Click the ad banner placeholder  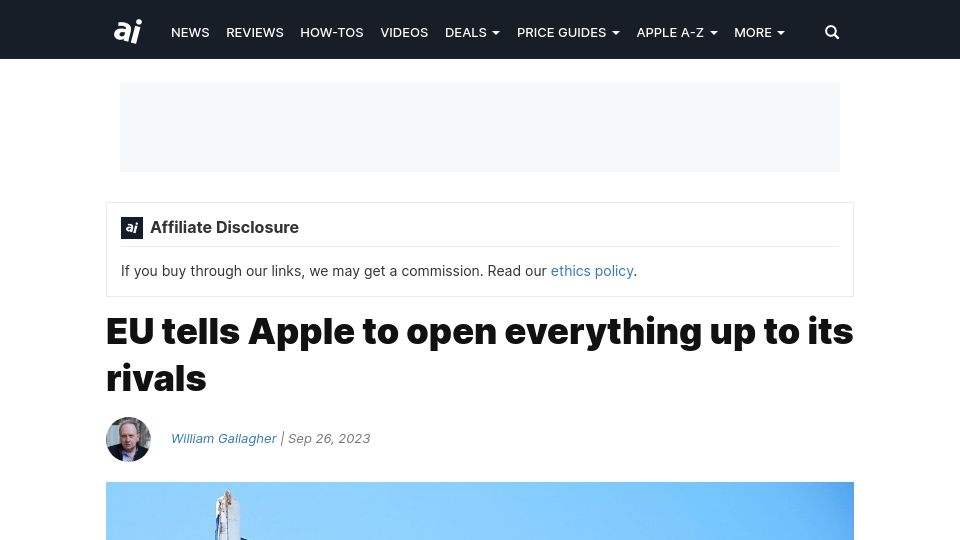(x=480, y=127)
